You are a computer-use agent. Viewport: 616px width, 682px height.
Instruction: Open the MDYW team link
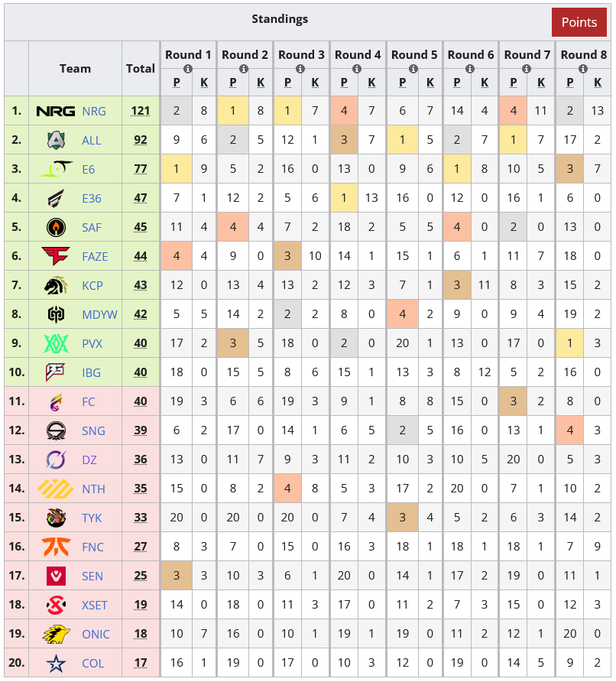pos(95,315)
